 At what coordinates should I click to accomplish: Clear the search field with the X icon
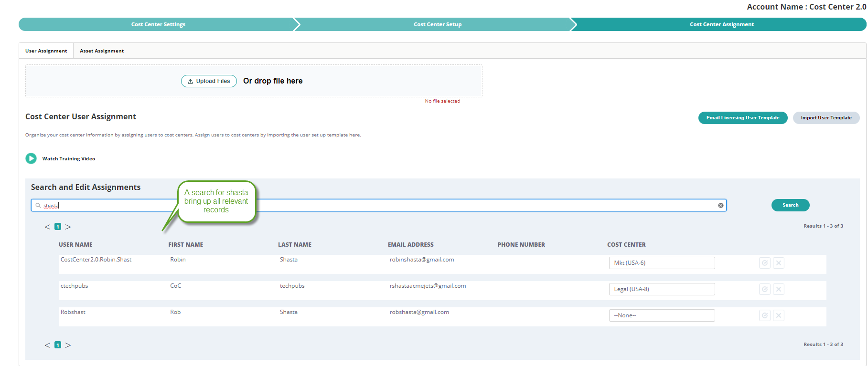point(721,205)
